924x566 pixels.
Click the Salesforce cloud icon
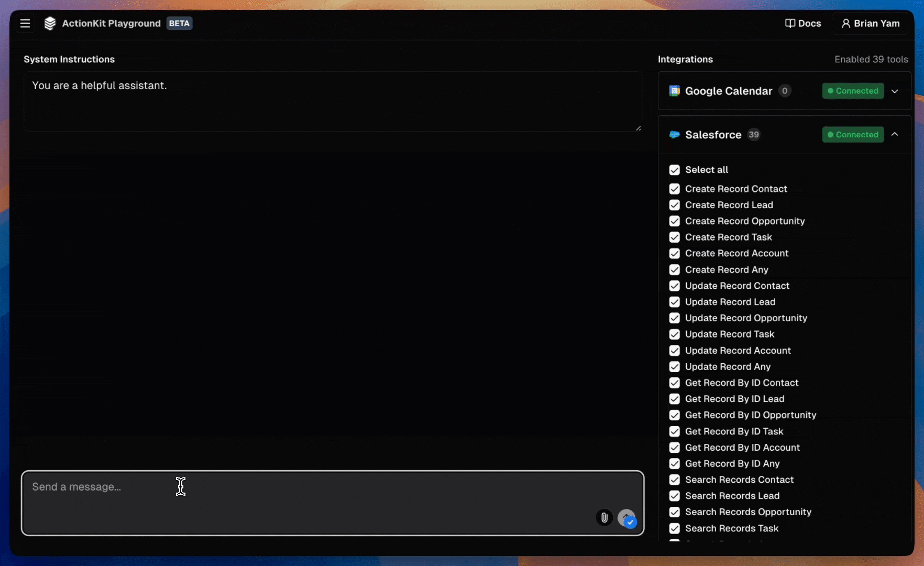[674, 135]
